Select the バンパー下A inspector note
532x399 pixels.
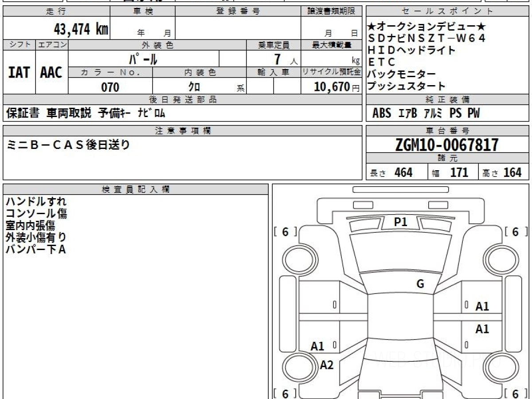click(x=36, y=250)
